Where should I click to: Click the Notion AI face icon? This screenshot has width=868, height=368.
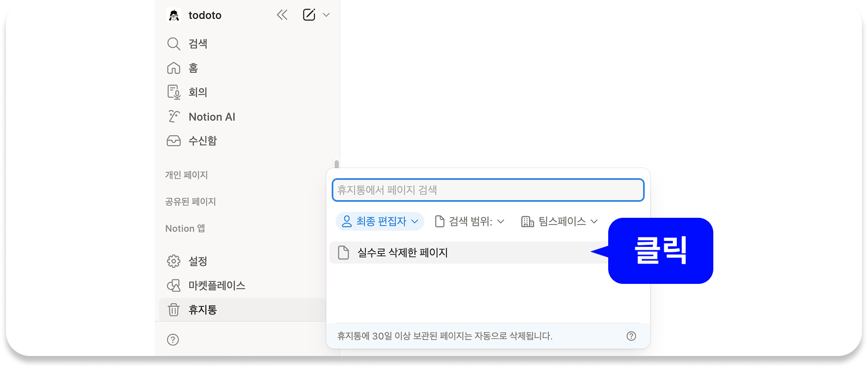[x=174, y=117]
